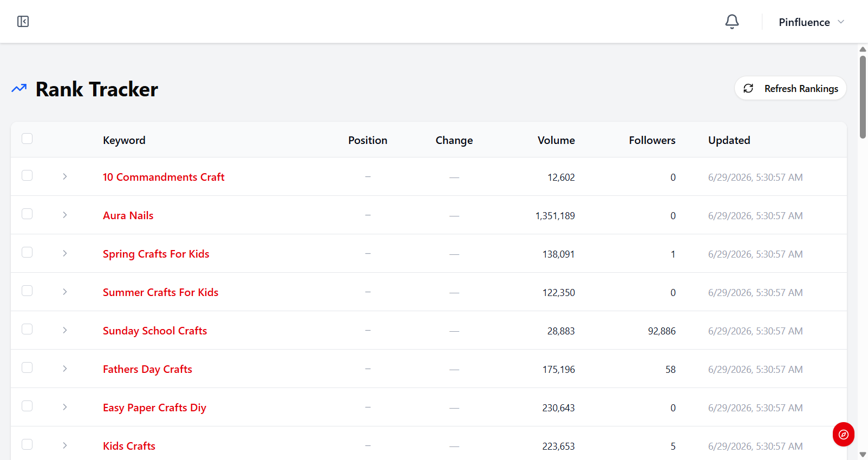Viewport: 868px width, 460px height.
Task: Open the Spring Crafts For Kids link
Action: tap(156, 254)
